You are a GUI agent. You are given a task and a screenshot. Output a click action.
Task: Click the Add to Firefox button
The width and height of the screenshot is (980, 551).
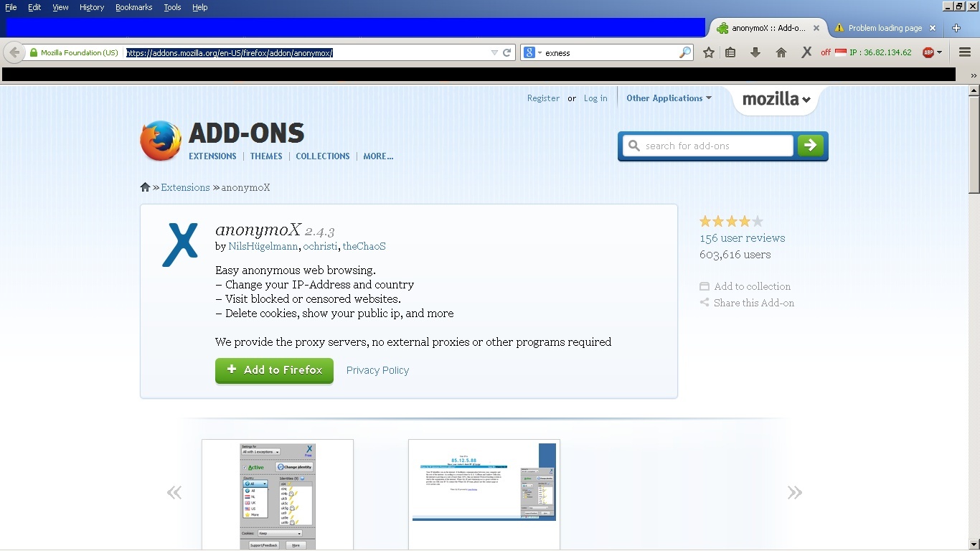(x=274, y=370)
